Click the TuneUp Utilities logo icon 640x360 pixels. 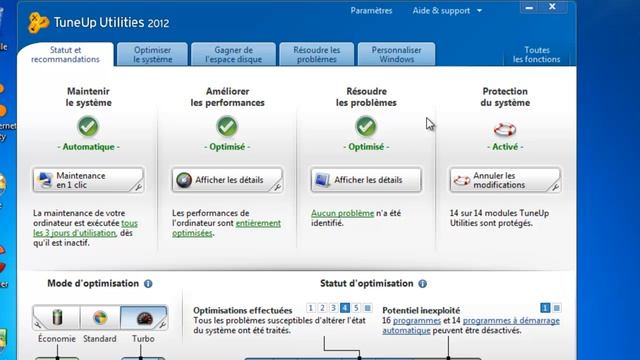click(x=39, y=22)
